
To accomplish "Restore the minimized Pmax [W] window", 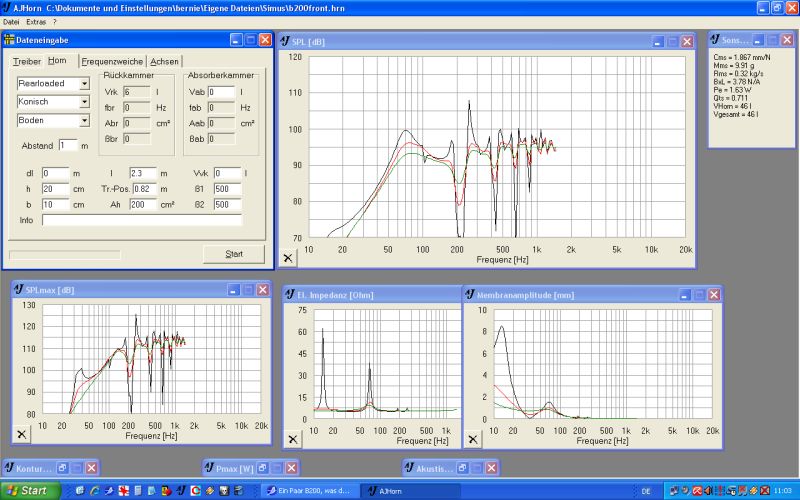I will coord(261,468).
